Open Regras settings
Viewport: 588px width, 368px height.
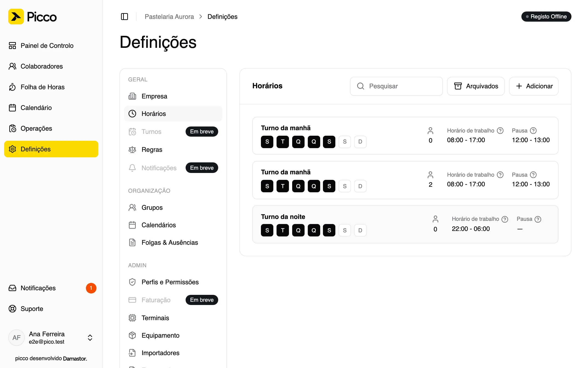[173, 149]
